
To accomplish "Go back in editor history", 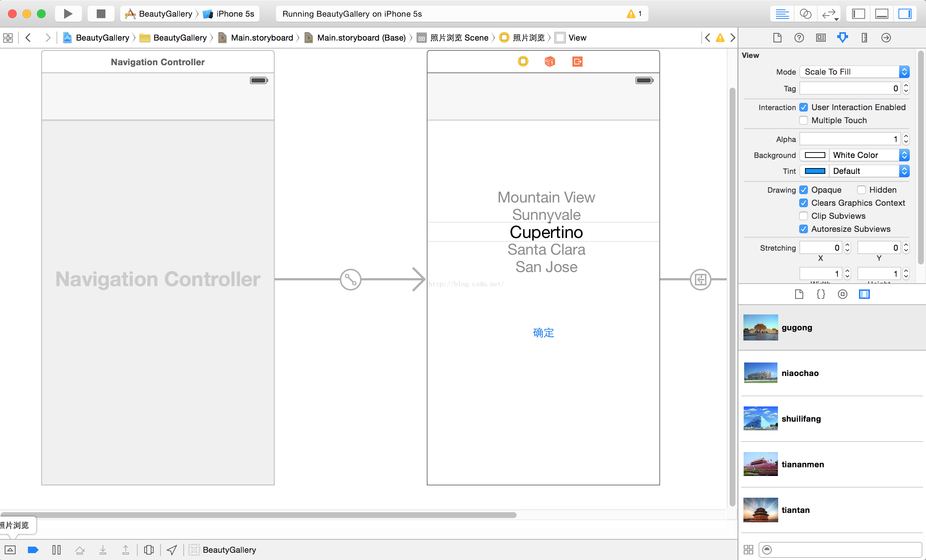I will [x=28, y=38].
